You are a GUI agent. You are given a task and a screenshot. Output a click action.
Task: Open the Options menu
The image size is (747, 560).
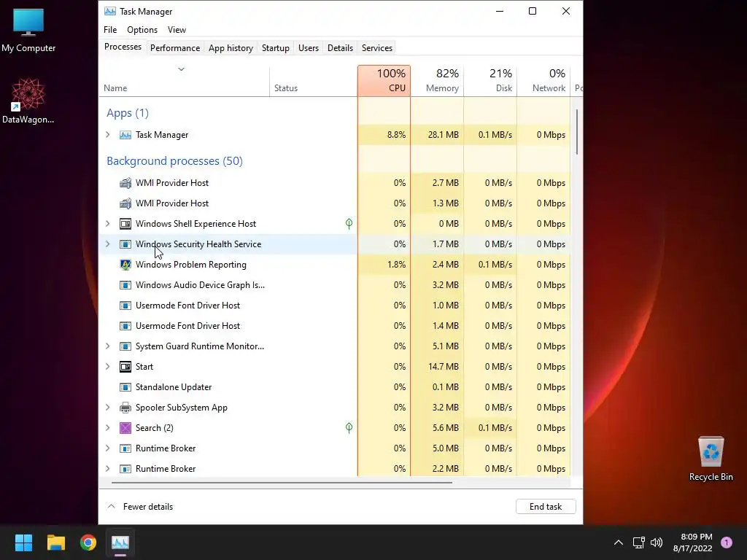(x=142, y=29)
